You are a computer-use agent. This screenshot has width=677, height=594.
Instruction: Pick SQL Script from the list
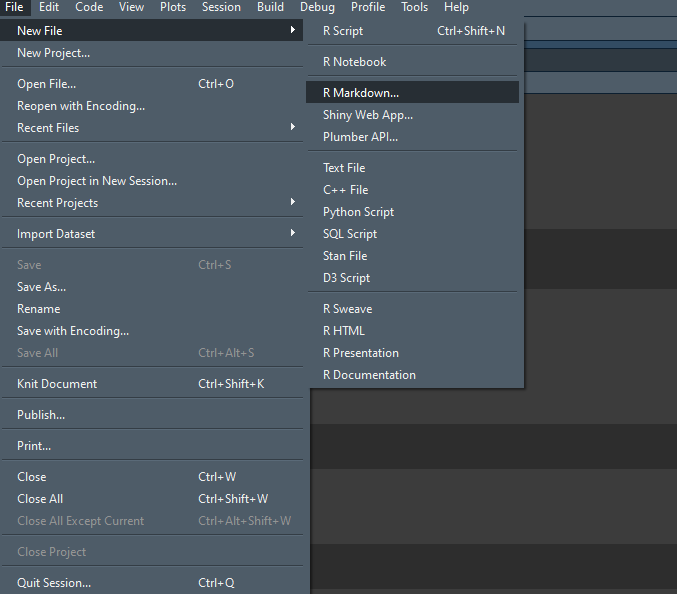tap(349, 234)
